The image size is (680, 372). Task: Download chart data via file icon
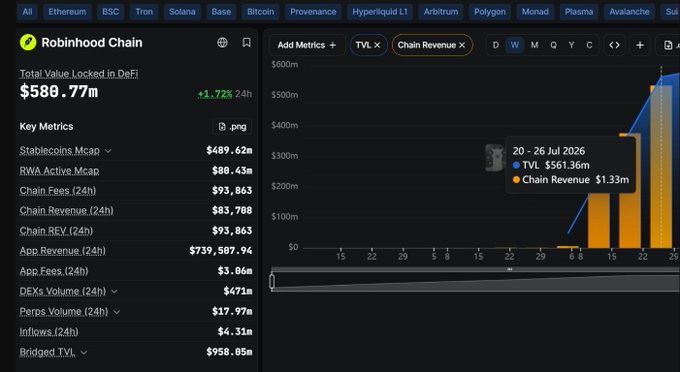(x=668, y=45)
